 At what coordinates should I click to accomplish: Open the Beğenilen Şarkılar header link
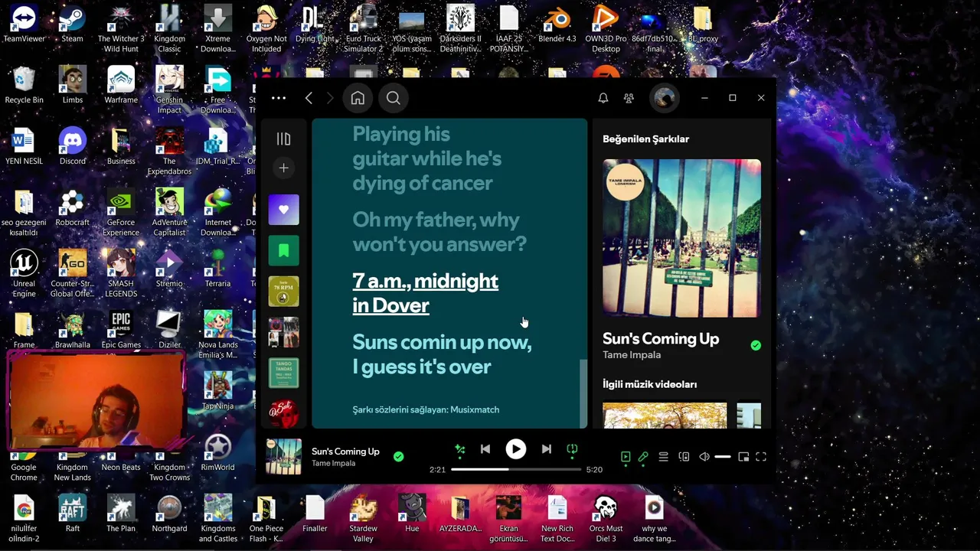tap(645, 139)
